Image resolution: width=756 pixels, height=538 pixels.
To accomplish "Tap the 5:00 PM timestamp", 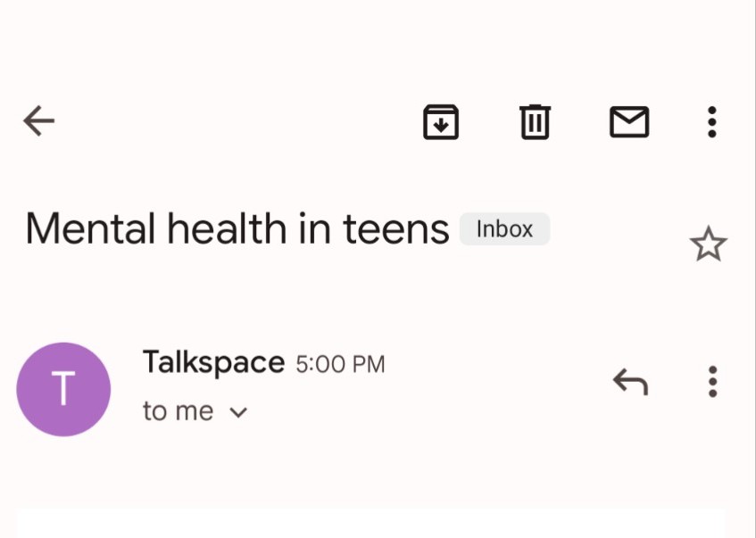I will [x=340, y=364].
